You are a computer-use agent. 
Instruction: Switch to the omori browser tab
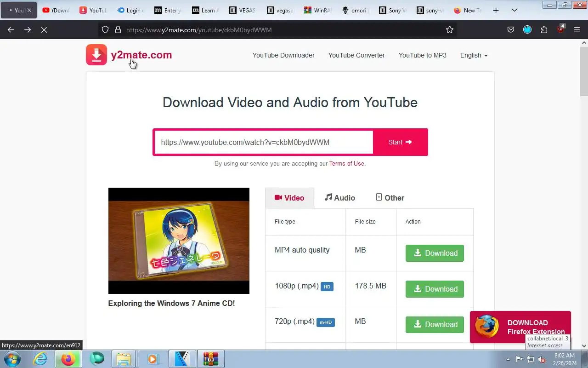(355, 10)
